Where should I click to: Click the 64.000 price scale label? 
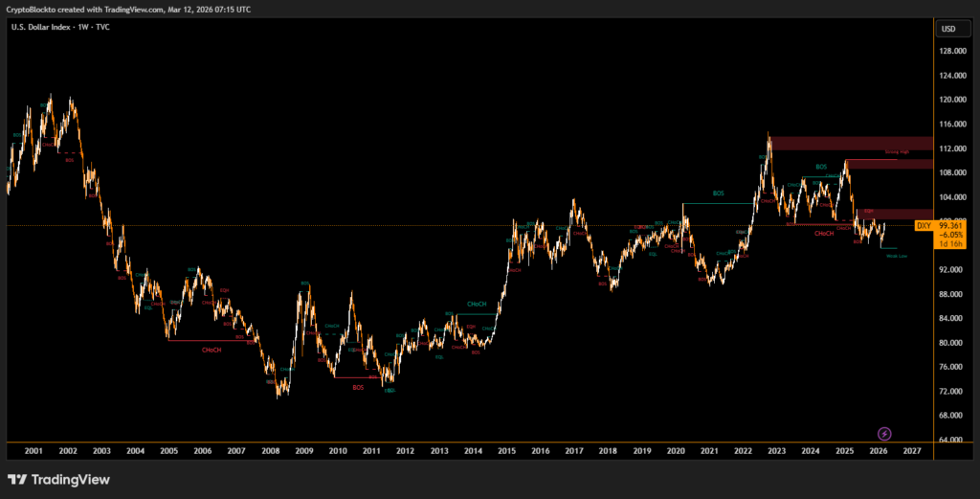tap(950, 440)
